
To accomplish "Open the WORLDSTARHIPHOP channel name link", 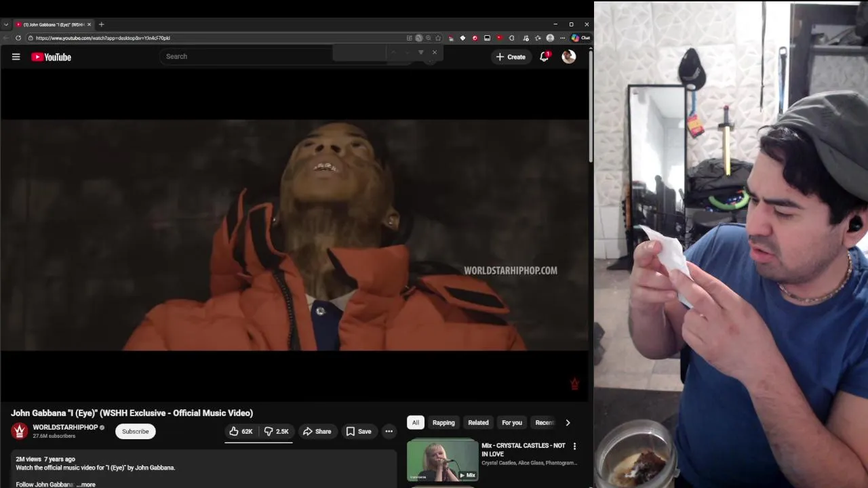I will tap(65, 427).
